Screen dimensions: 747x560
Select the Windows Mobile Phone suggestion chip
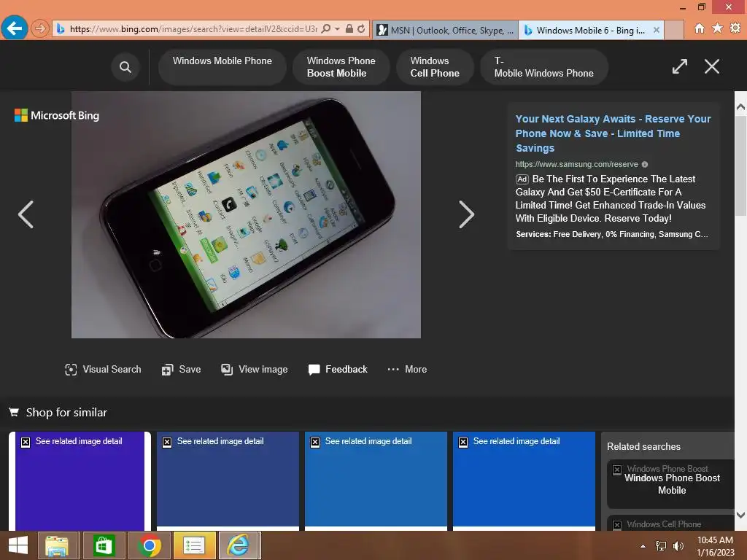point(222,67)
